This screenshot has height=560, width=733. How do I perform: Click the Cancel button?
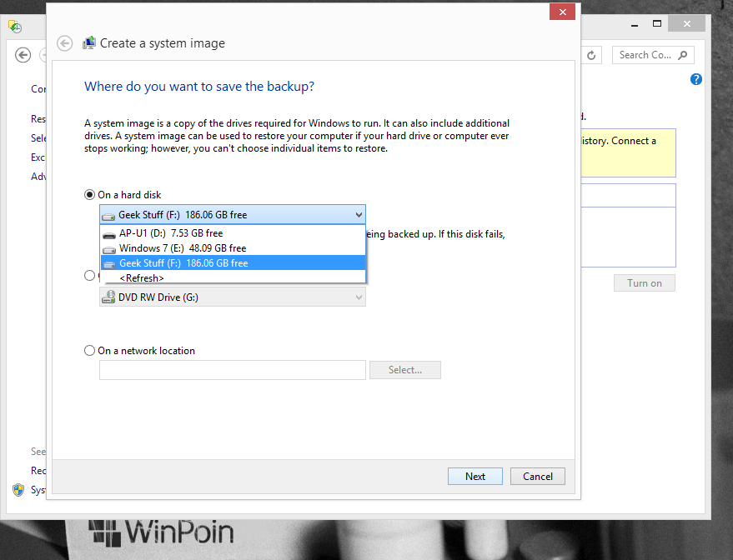[537, 477]
